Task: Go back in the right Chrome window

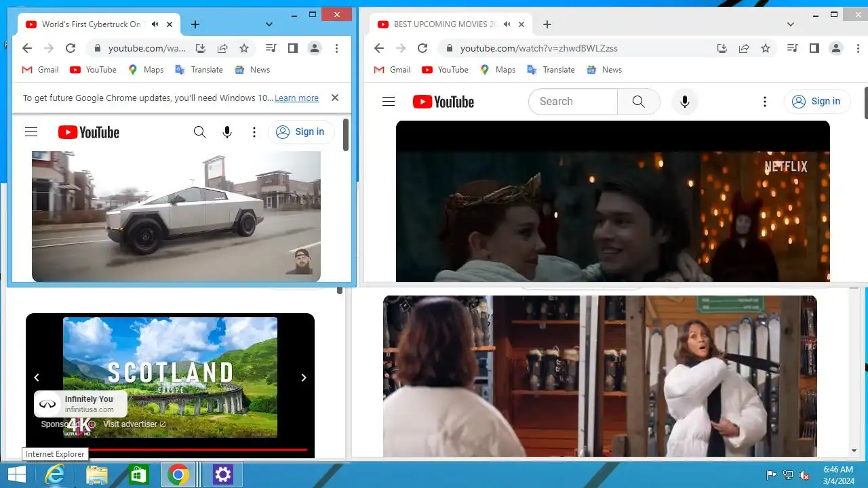Action: pyautogui.click(x=379, y=48)
